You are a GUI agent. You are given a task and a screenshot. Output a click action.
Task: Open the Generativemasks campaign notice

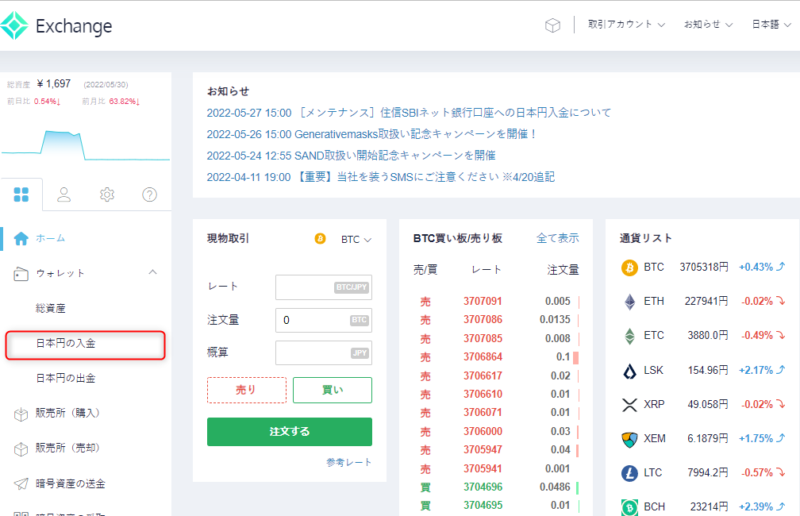[371, 134]
